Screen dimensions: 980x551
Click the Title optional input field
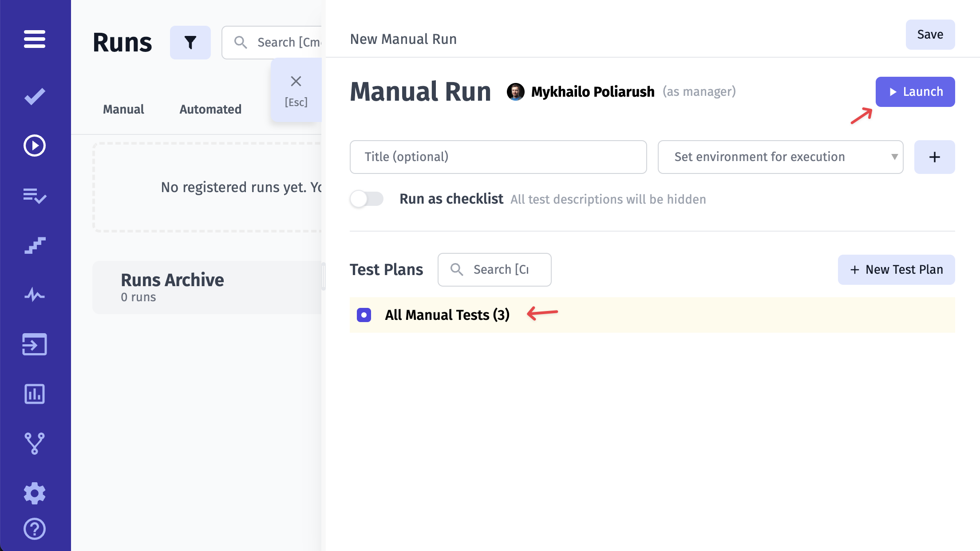tap(498, 156)
